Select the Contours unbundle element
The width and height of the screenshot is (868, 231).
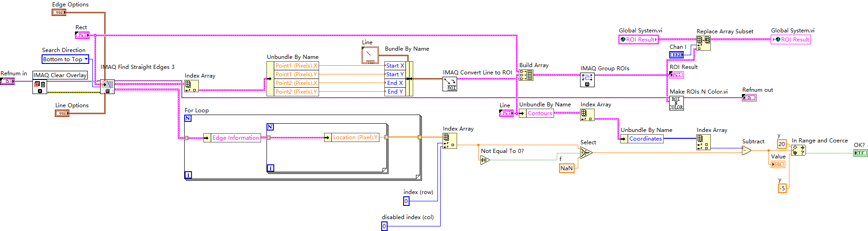click(x=539, y=113)
